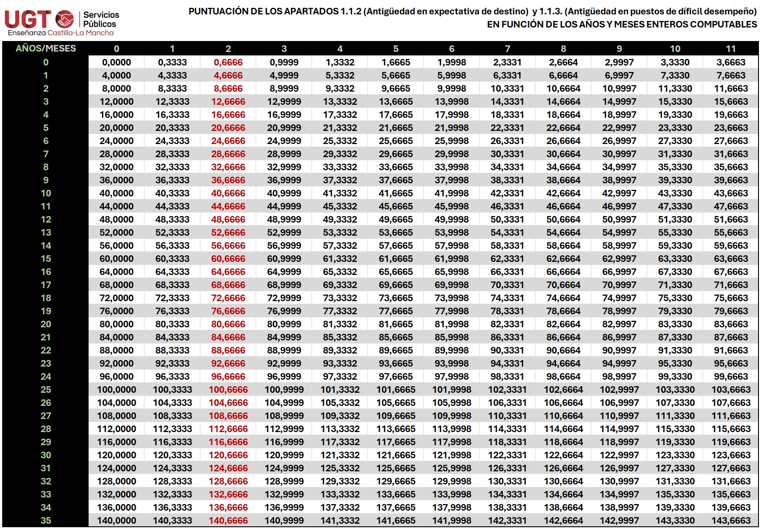
Task: Click the cell with value 143,6663
Action: tap(731, 520)
